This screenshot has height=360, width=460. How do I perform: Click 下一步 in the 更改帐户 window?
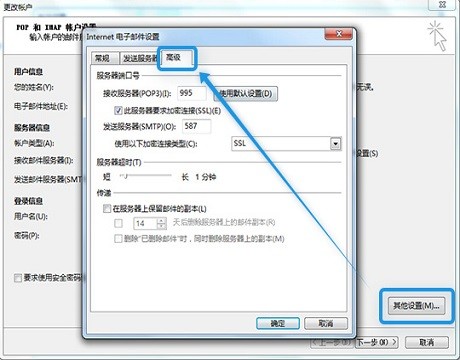377,342
